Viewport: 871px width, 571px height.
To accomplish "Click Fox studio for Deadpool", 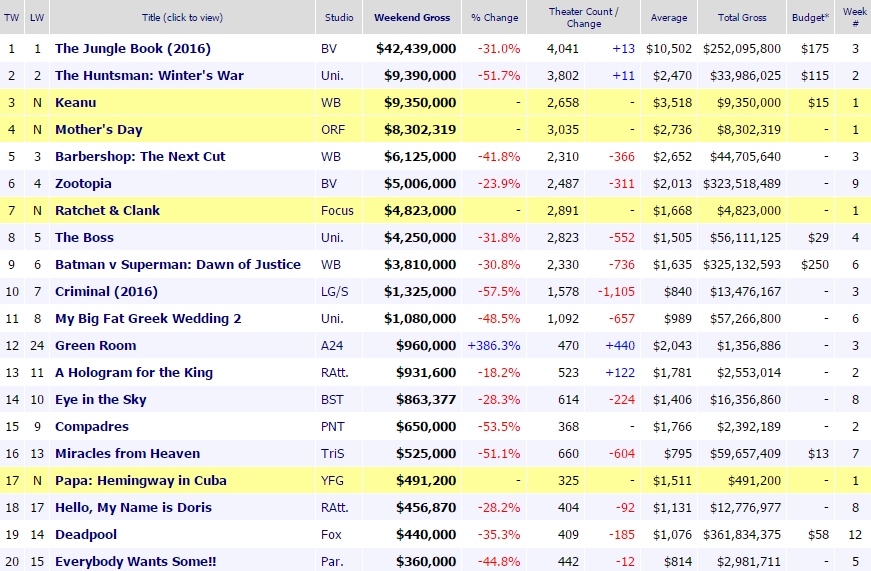I will [x=331, y=535].
